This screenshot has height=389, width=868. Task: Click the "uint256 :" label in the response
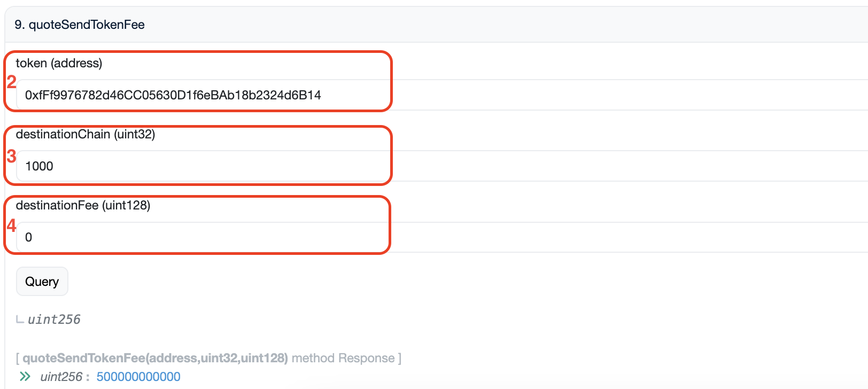pyautogui.click(x=64, y=377)
